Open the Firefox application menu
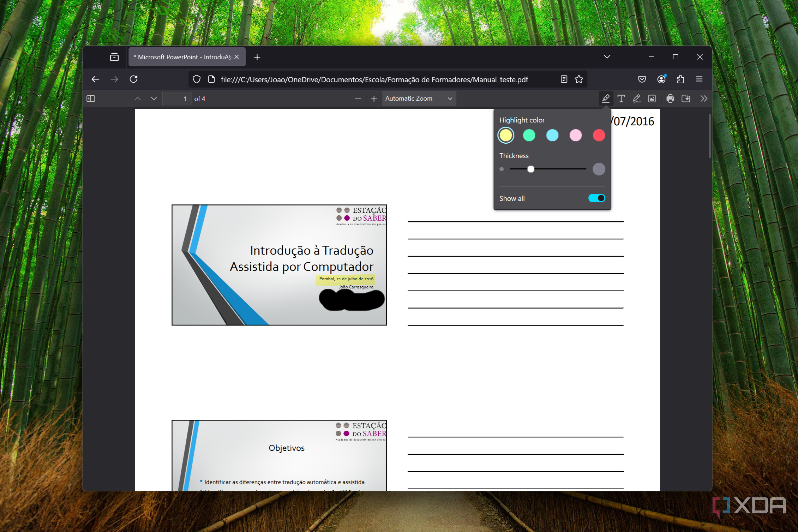Viewport: 798px width, 532px height. pos(699,79)
